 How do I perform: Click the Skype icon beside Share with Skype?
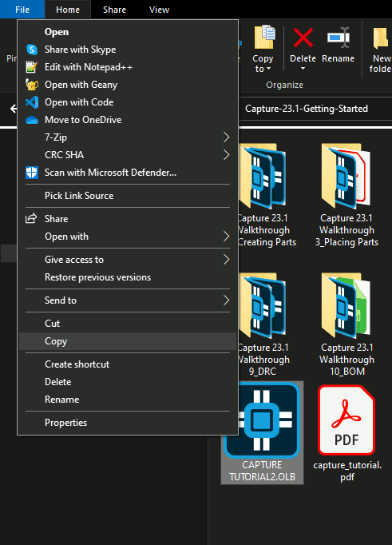32,50
